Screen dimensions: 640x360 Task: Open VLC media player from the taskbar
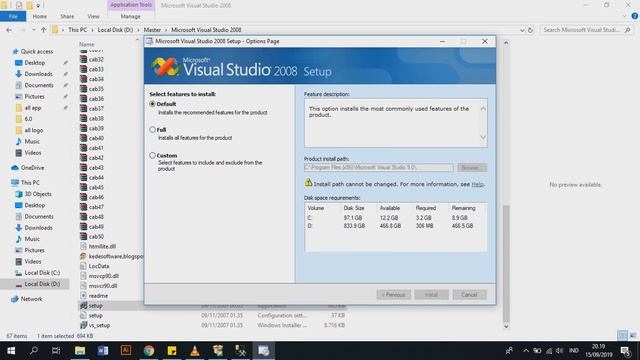click(195, 351)
